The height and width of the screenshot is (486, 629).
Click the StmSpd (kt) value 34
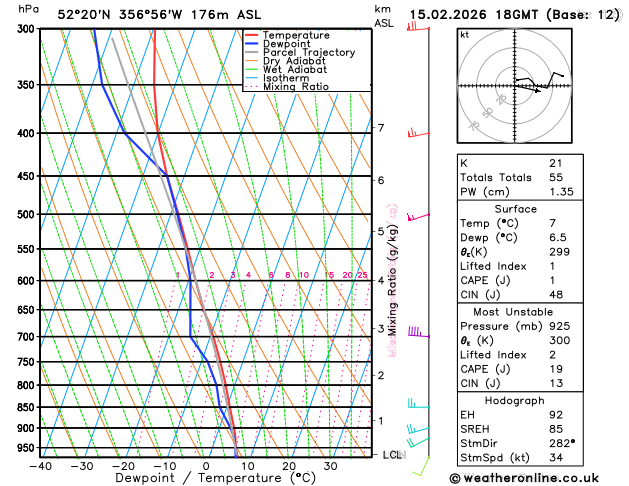(556, 458)
